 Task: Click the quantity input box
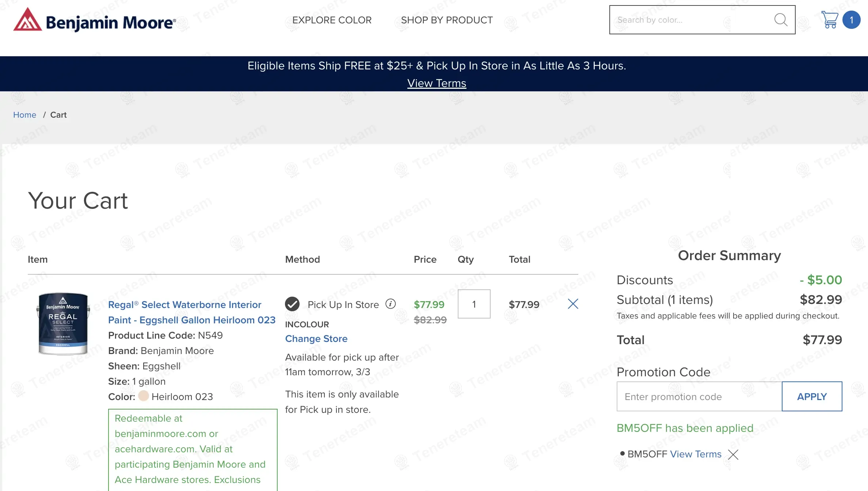point(474,304)
